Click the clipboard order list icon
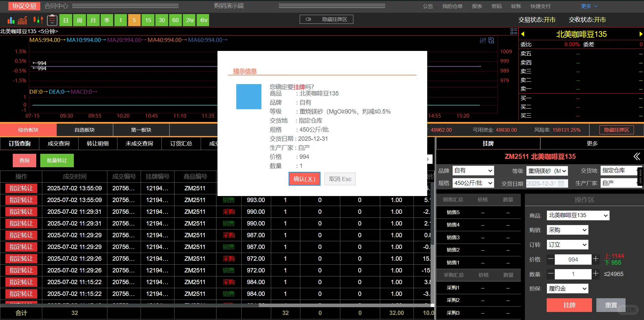Image resolution: width=644 pixels, height=320 pixels. 52,20
